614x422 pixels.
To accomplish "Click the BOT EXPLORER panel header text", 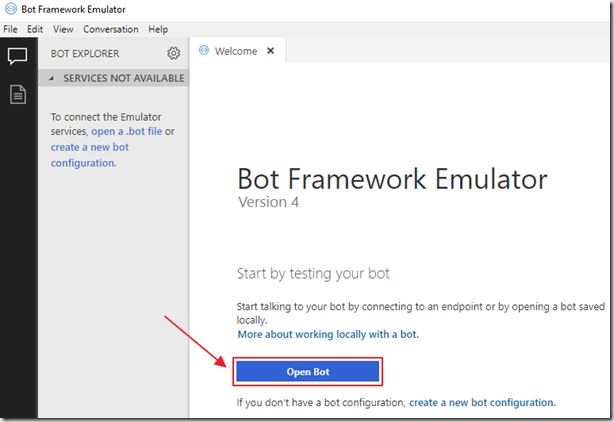I will tap(85, 54).
